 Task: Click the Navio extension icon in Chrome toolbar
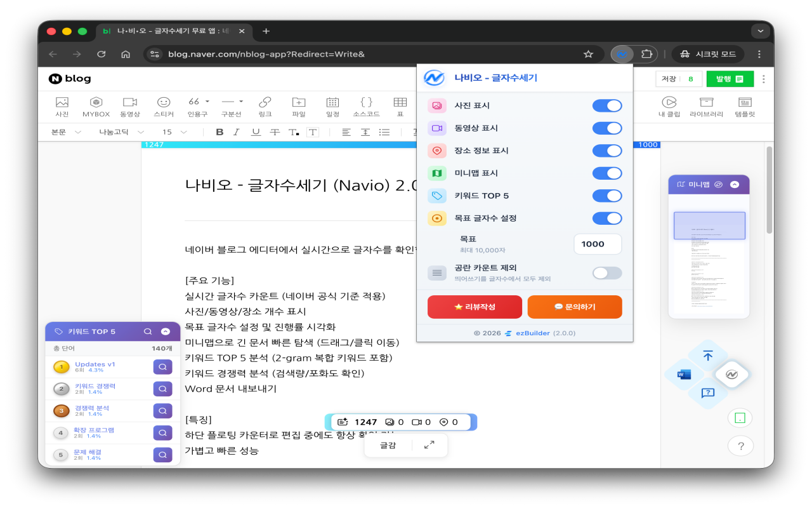coord(622,54)
